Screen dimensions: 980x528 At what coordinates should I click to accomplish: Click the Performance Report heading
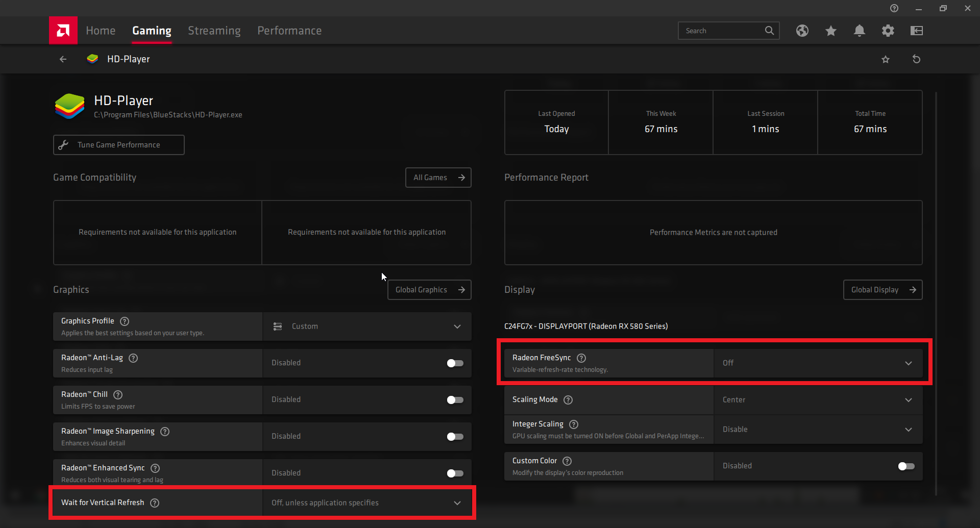pos(546,178)
